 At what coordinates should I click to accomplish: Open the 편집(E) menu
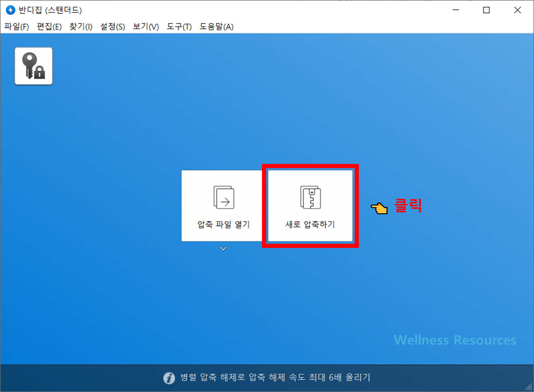[49, 26]
